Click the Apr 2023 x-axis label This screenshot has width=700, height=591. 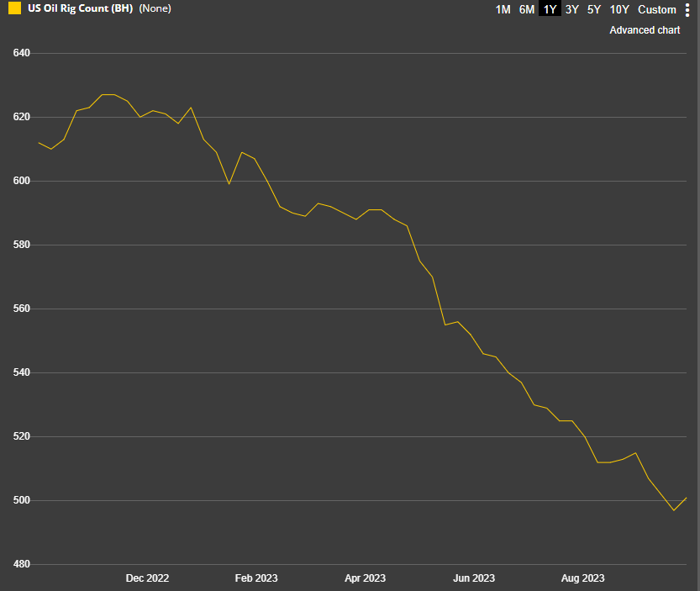pos(366,578)
